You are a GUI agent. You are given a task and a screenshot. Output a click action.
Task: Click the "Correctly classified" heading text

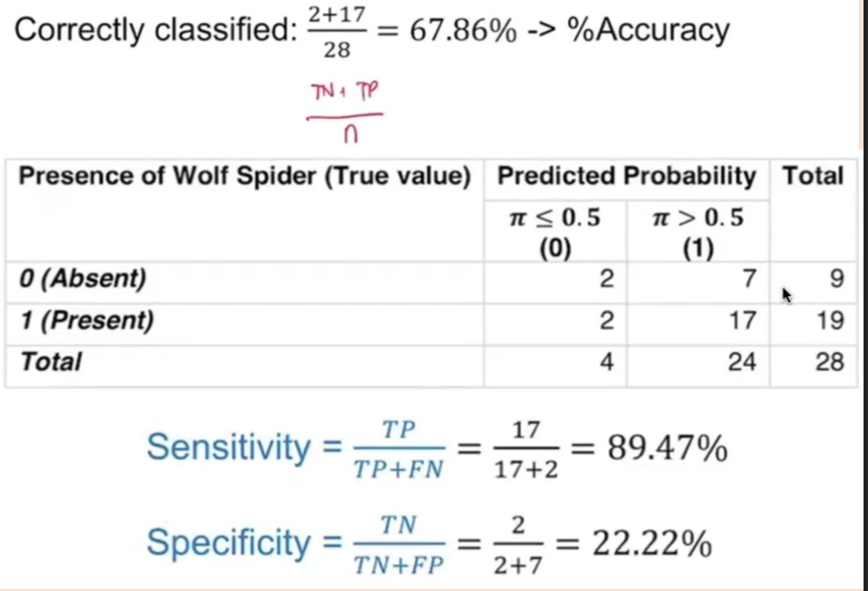[155, 29]
